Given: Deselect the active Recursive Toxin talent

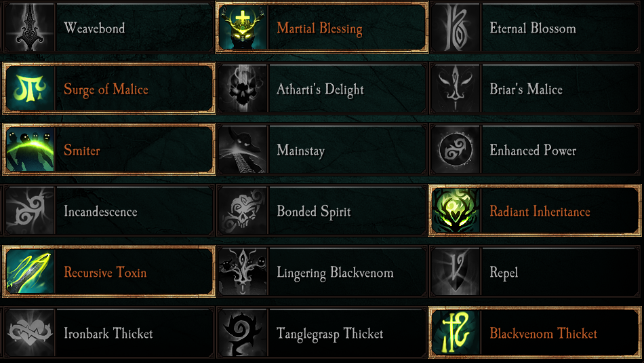Looking at the screenshot, I should pyautogui.click(x=105, y=272).
